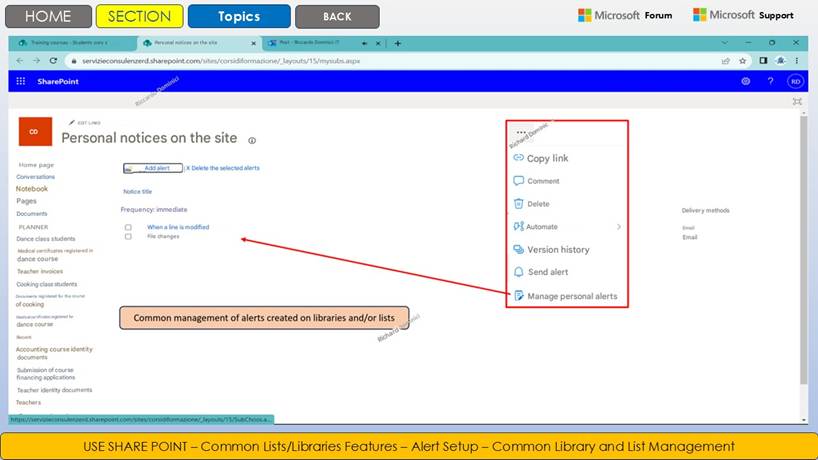Image resolution: width=818 pixels, height=460 pixels.
Task: Click the HOME button
Action: 48,16
